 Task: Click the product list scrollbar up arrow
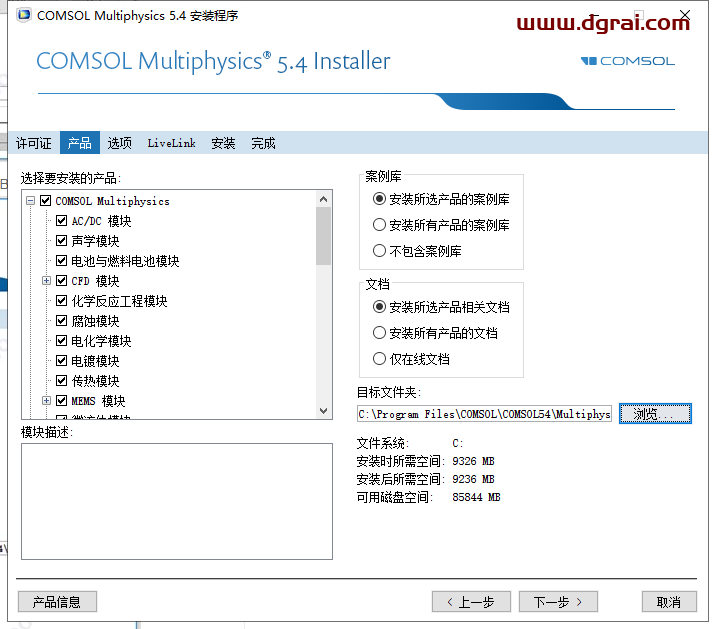click(323, 199)
